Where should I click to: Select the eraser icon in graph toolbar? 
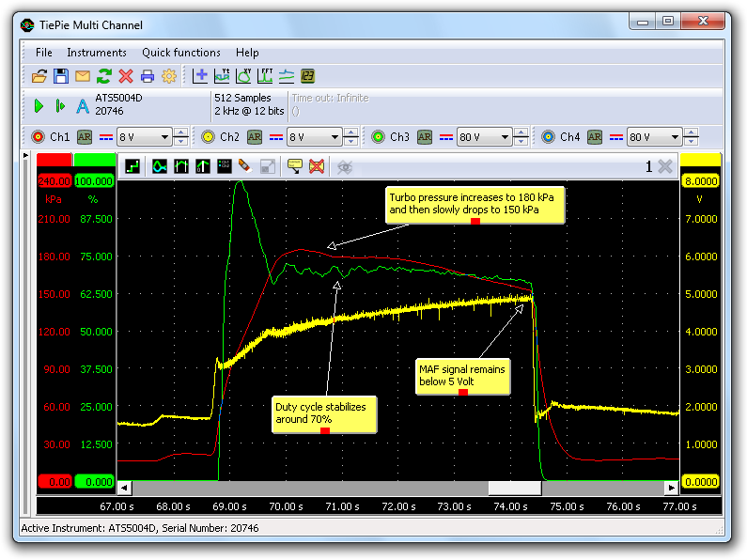coord(244,166)
